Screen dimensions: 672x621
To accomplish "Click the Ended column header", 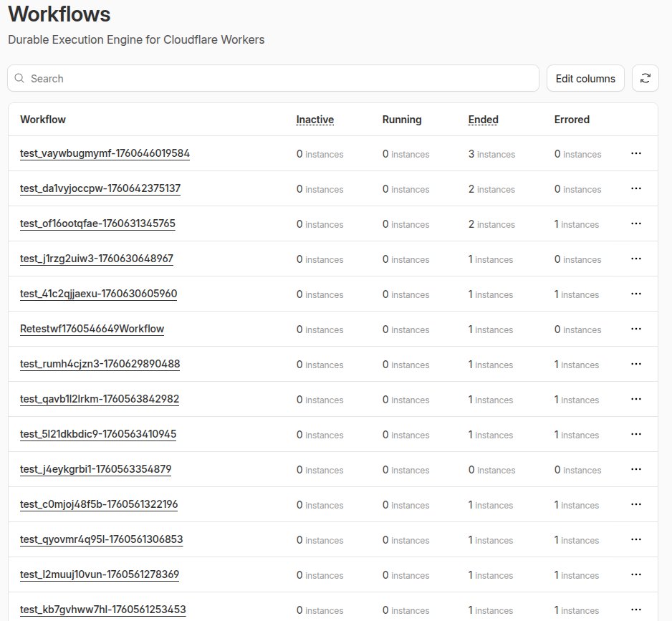I will [483, 120].
